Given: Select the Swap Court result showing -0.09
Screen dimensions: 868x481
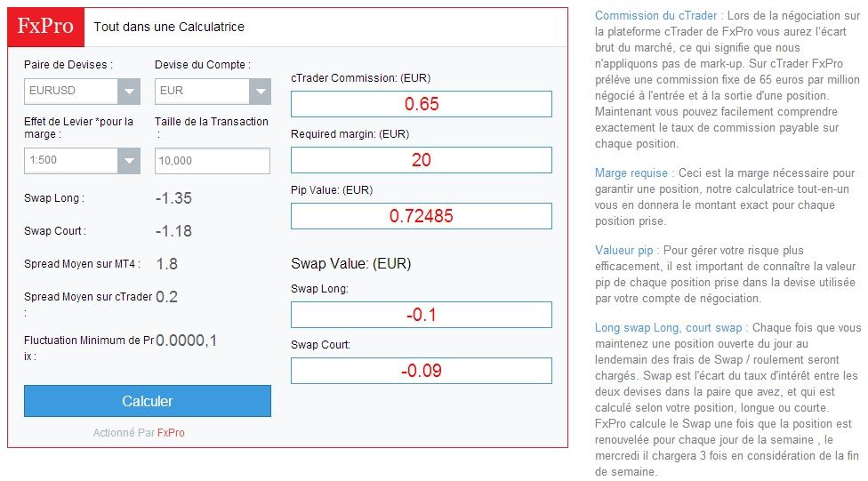Looking at the screenshot, I should coord(421,371).
